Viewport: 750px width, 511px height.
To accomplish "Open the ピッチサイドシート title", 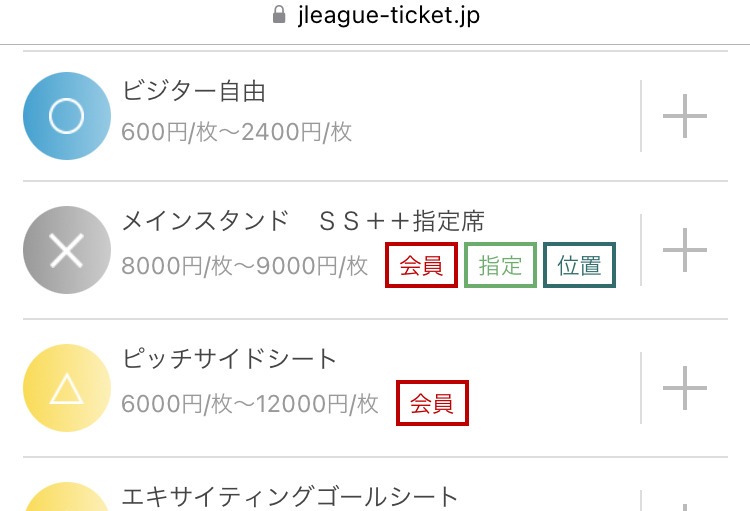I will click(230, 359).
